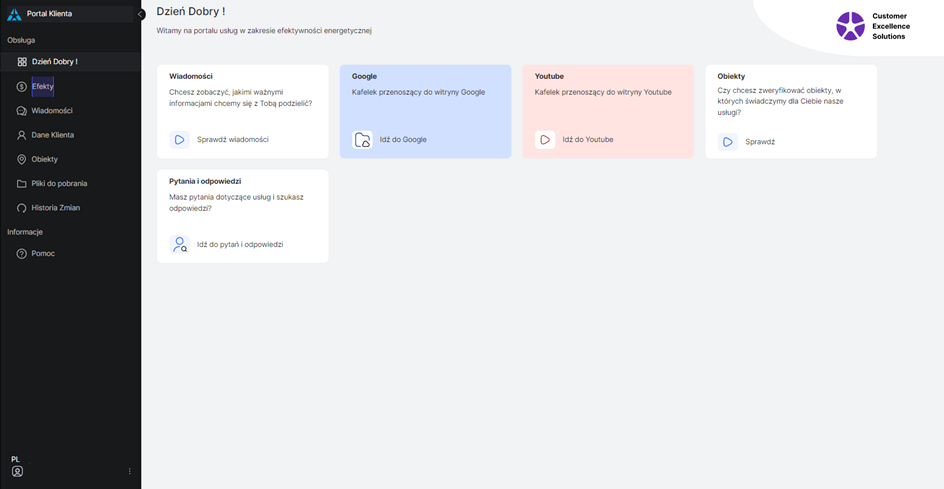Click the Idź do Google folder icon
The width and height of the screenshot is (944, 489).
[363, 140]
